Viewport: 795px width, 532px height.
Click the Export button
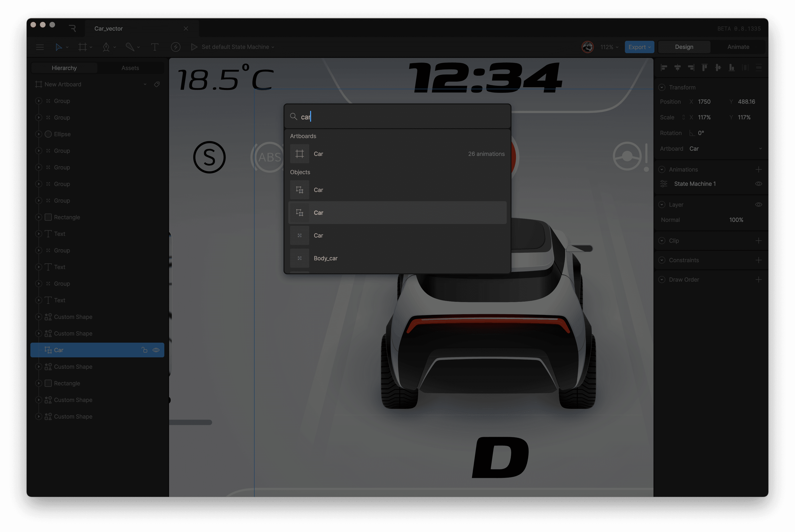pos(639,47)
